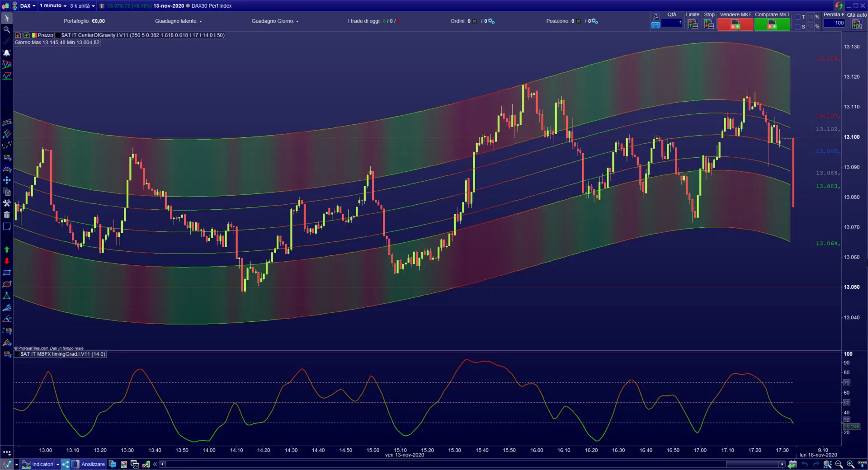868x470 pixels.
Task: Click the candlestick chart-type icon
Action: point(5,6)
